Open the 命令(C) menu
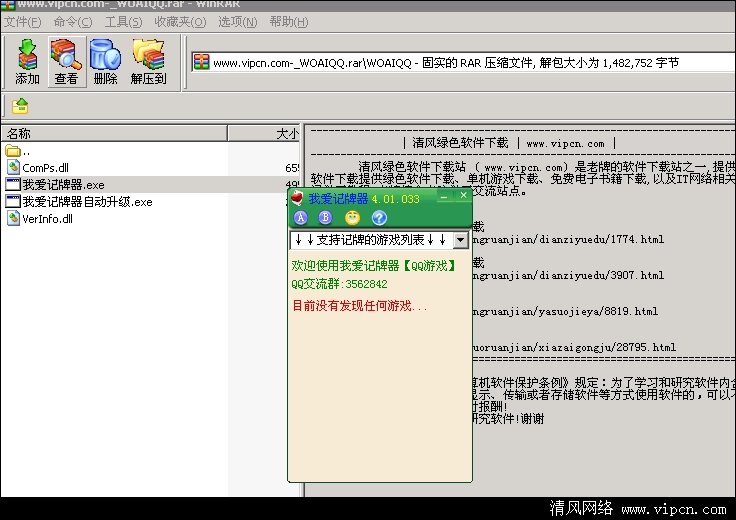Screen dimensions: 736x520 73,21
